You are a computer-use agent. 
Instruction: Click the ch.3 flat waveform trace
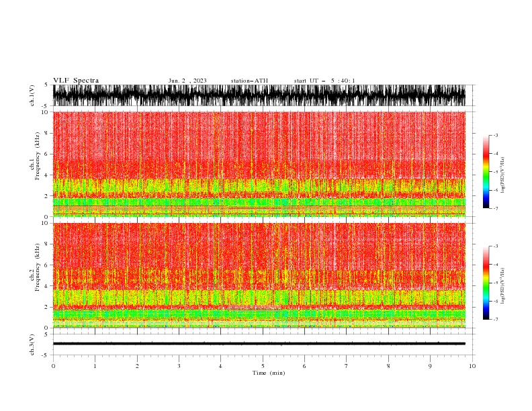click(x=259, y=344)
